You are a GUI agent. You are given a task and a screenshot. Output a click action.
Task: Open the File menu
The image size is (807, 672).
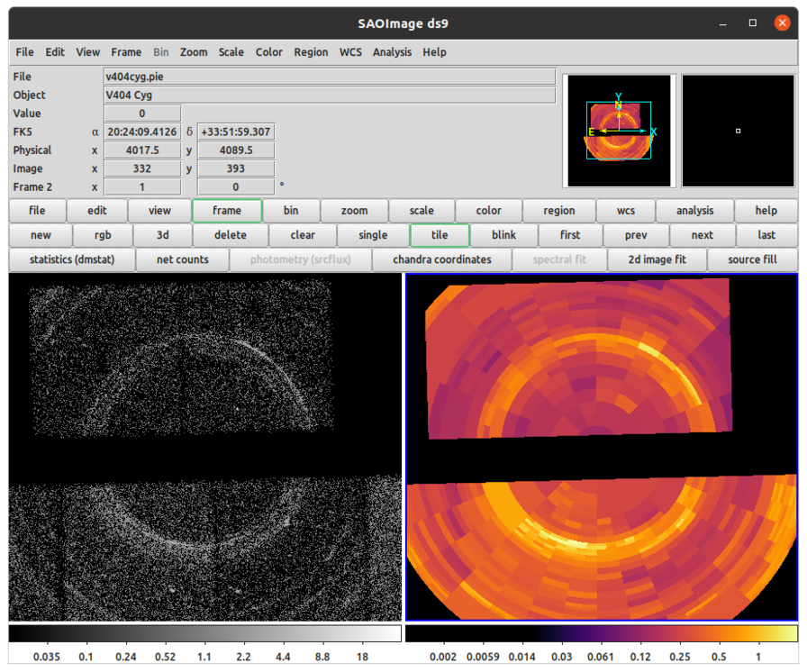click(x=23, y=51)
